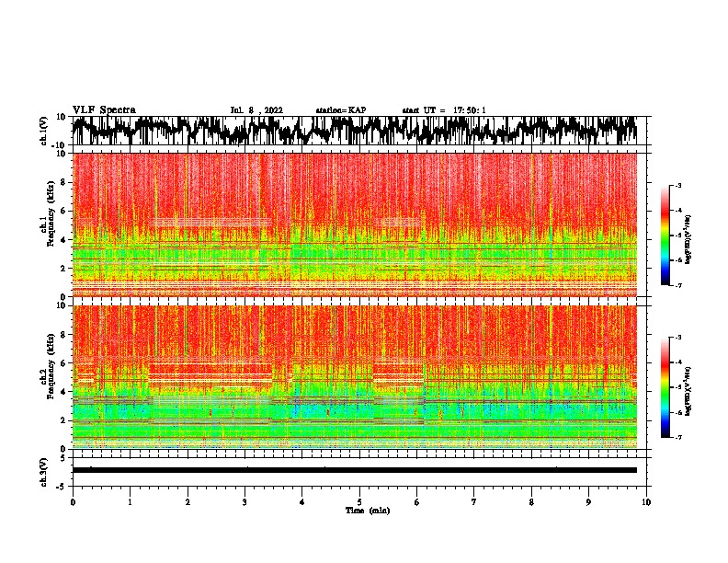Screen dimensions: 728x563
Task: Click the "-7" label on ch.1 color scale
Action: (678, 285)
